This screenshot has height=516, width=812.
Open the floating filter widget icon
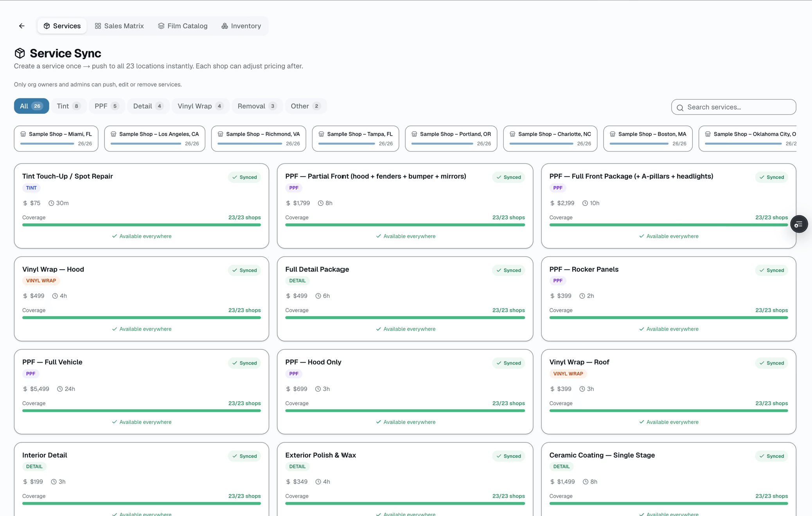[799, 224]
